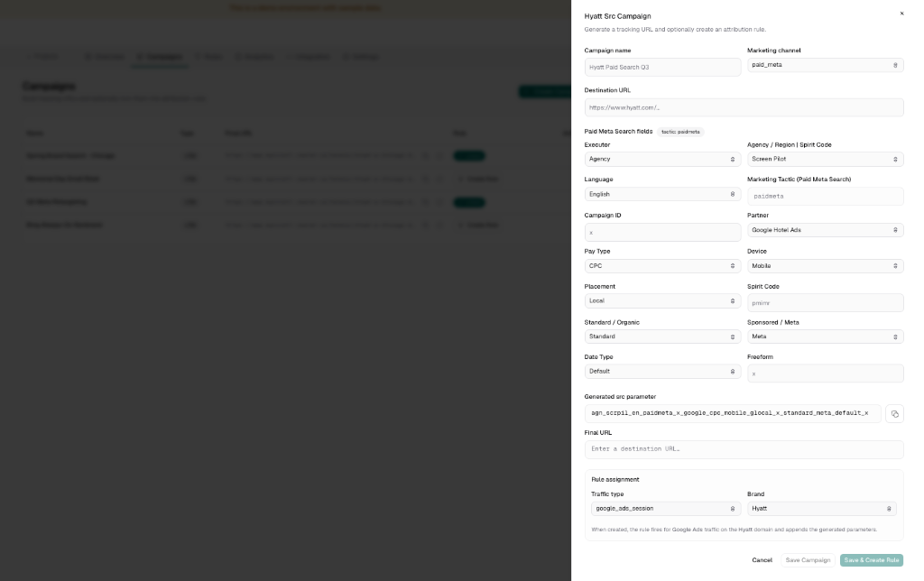Viewport: 924px width, 581px height.
Task: Open the Executor dropdown set to Agency
Action: pos(662,159)
